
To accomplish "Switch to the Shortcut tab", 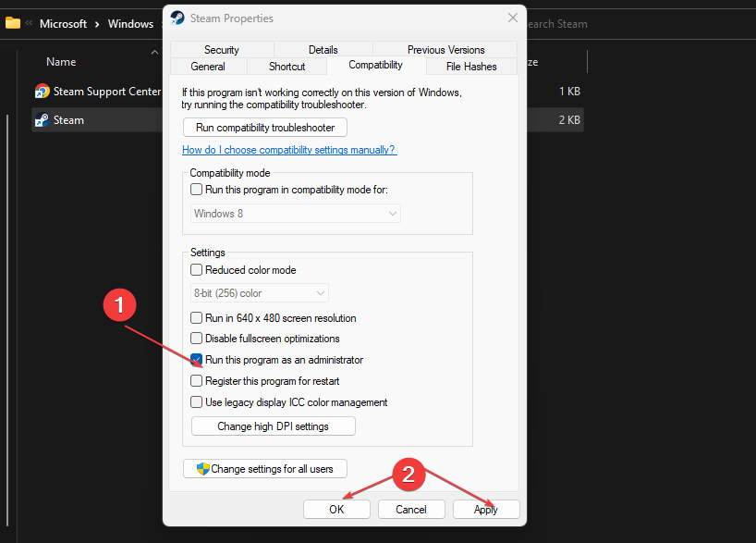I will click(287, 66).
